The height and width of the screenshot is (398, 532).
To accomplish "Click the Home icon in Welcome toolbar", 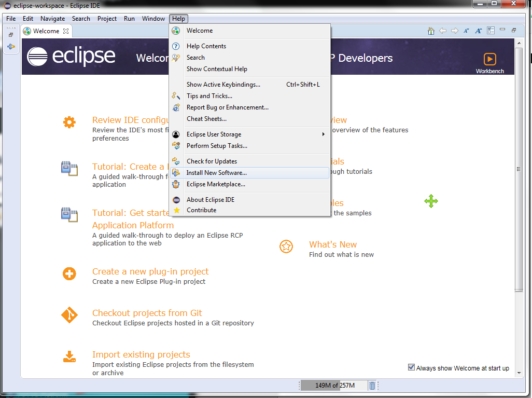I will 431,31.
